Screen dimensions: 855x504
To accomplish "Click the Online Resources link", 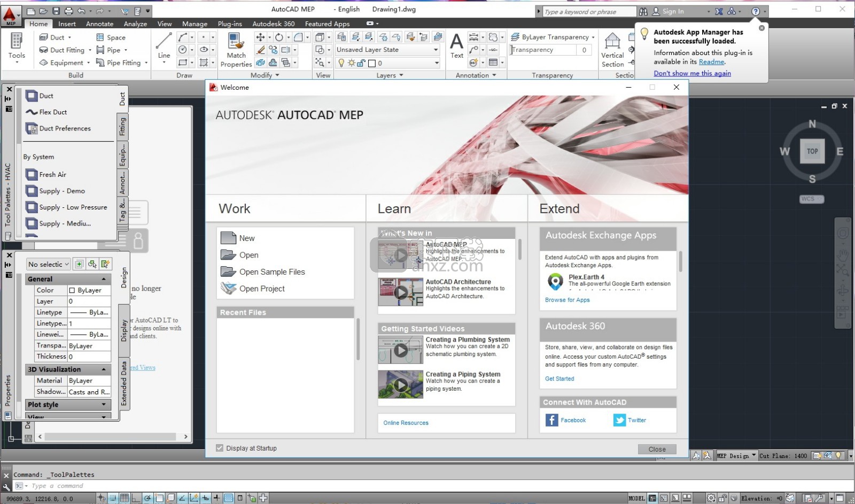I will click(x=406, y=423).
